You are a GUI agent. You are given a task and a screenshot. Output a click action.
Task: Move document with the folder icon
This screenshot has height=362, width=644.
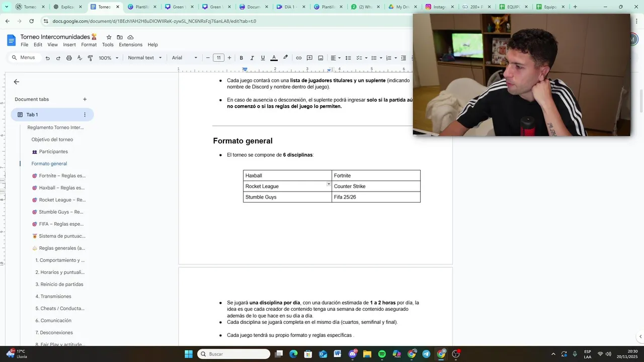pyautogui.click(x=120, y=37)
